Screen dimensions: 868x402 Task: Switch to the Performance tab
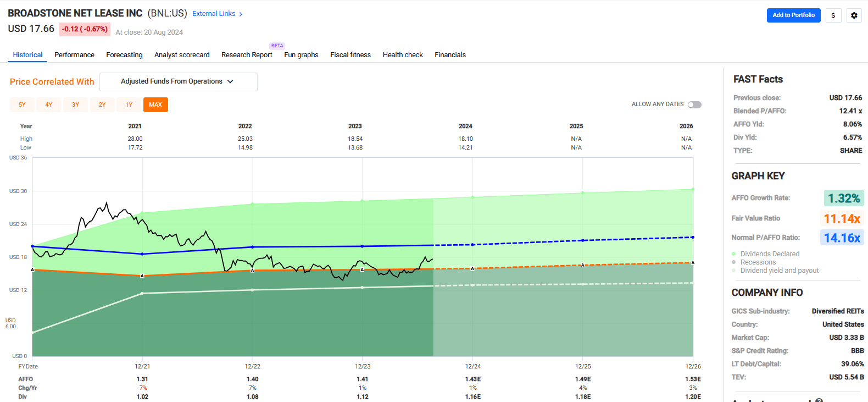click(74, 55)
